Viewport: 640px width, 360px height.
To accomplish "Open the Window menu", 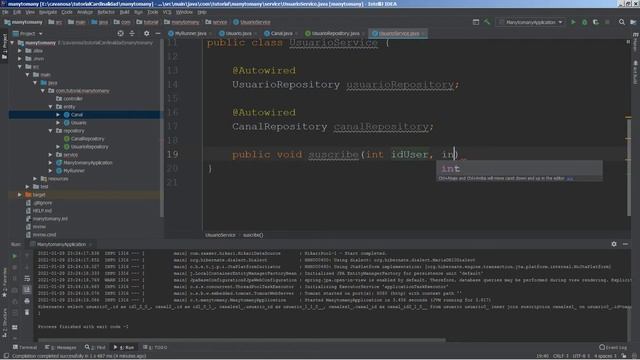I will (184, 12).
